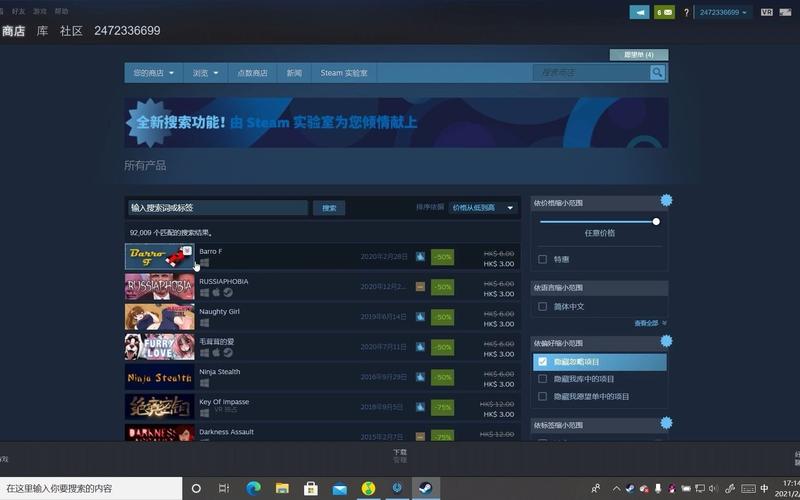Viewport: 800px width, 500px height.
Task: Click the review icon on Naughty Girl row
Action: point(420,317)
